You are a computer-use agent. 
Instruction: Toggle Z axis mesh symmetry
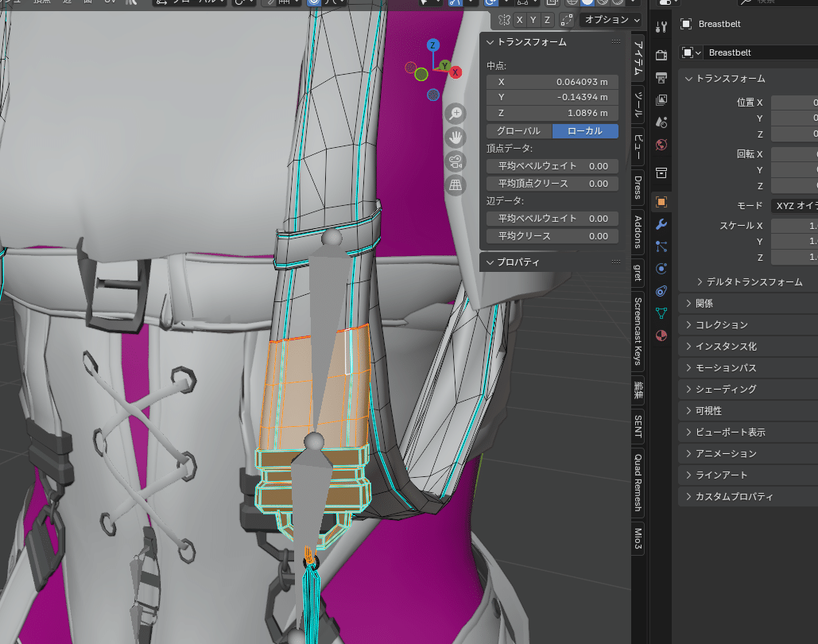547,20
